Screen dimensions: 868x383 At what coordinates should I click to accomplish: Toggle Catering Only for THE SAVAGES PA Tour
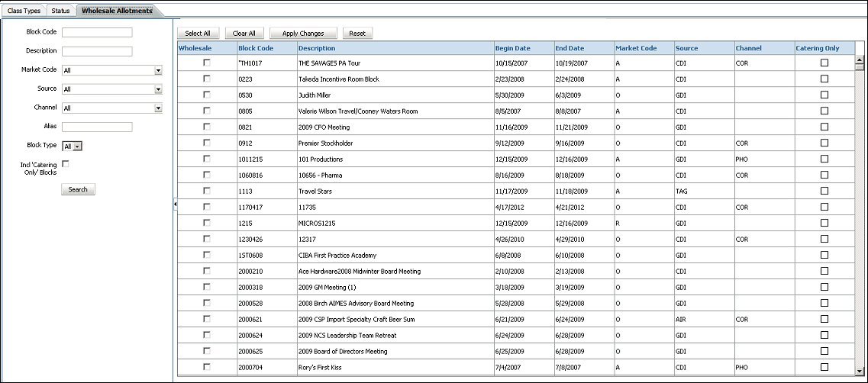coord(824,63)
